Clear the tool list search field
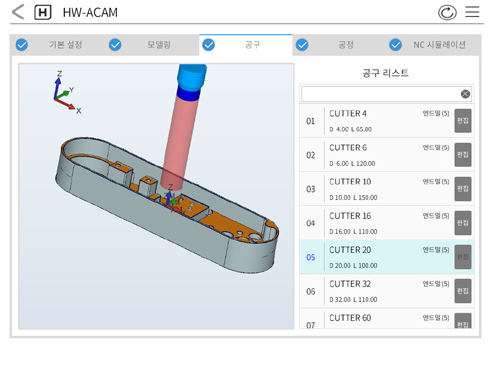 [x=465, y=94]
